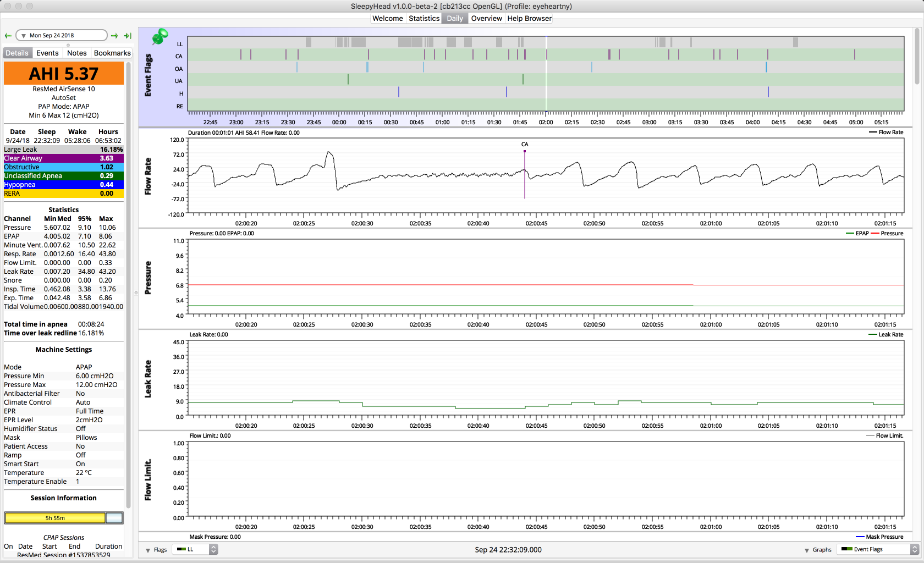Screen dimensions: 924x563
Task: Click the green pushpin on Event Flags graph
Action: (x=159, y=37)
